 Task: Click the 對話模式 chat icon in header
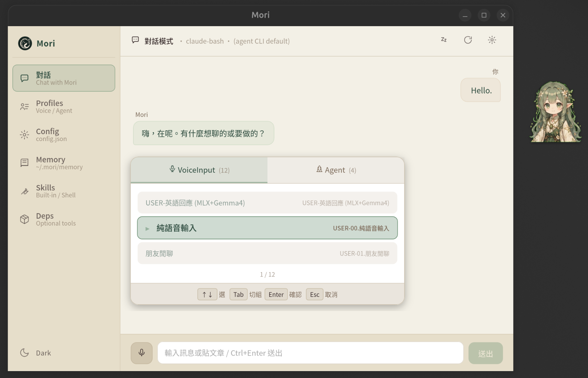(x=135, y=40)
